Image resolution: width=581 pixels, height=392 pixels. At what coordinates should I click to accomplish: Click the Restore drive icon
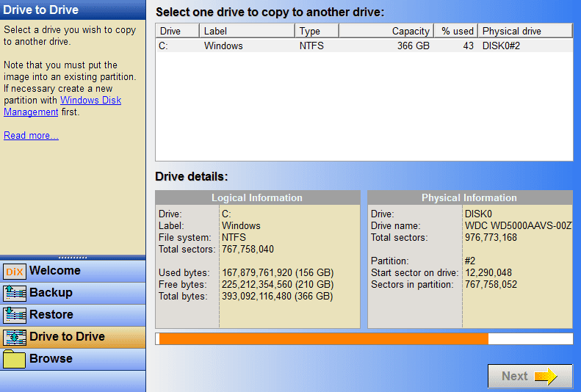click(x=15, y=315)
